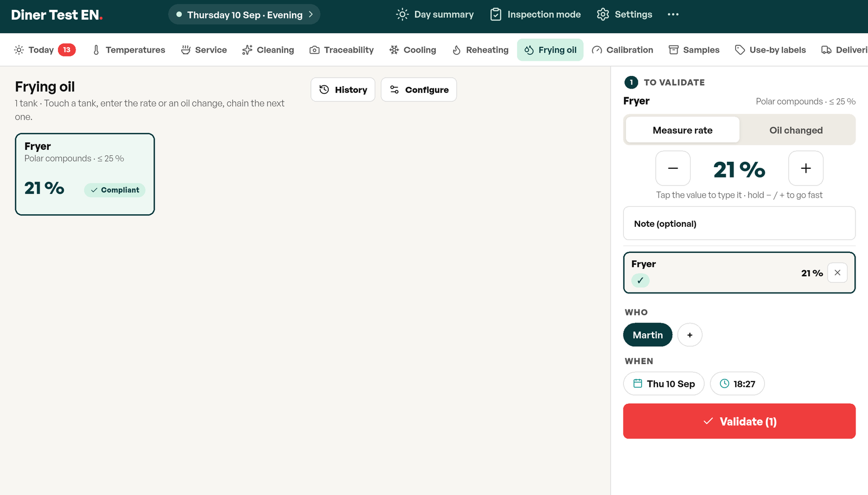Click the Compliant status badge
Image resolution: width=868 pixels, height=495 pixels.
(x=115, y=190)
